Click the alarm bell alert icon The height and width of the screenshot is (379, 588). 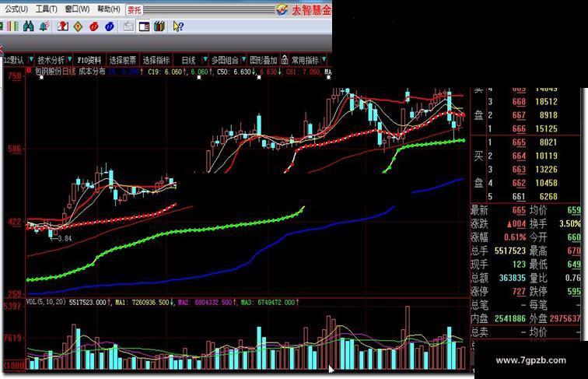44,26
